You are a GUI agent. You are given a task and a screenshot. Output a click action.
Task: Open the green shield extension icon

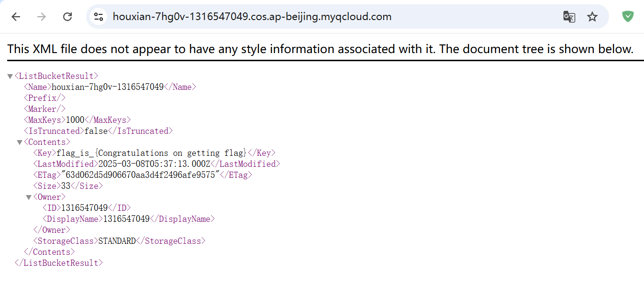627,17
